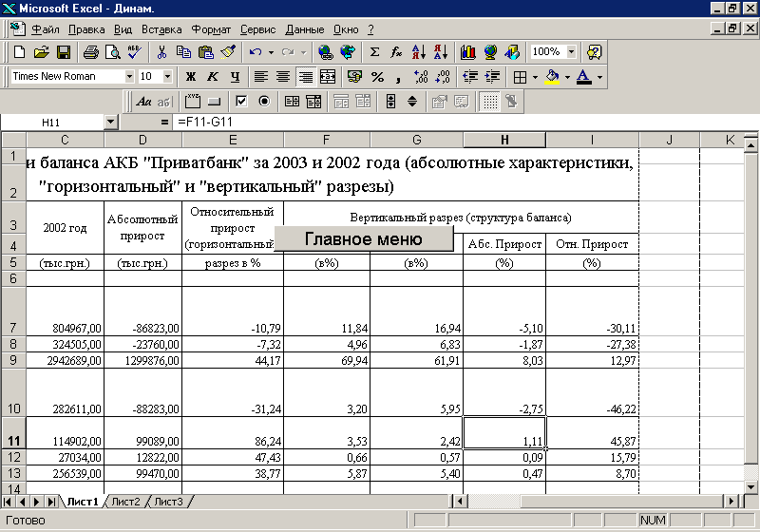The width and height of the screenshot is (760, 532).
Task: Print the sheet using the printer icon
Action: pos(90,52)
